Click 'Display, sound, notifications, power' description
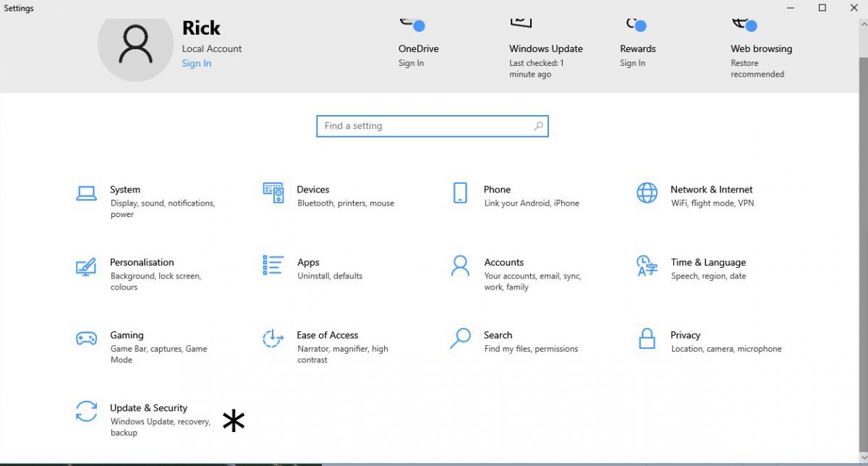The image size is (868, 466). tap(163, 209)
